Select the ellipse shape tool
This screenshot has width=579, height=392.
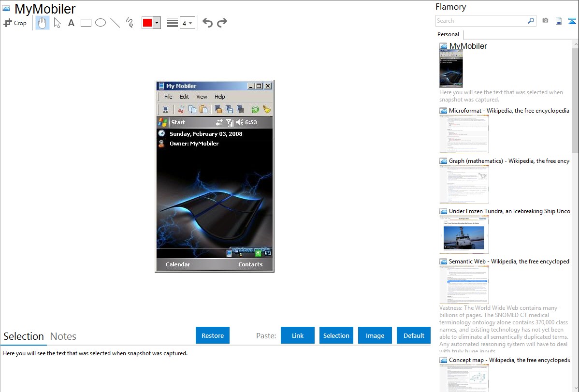(x=101, y=23)
